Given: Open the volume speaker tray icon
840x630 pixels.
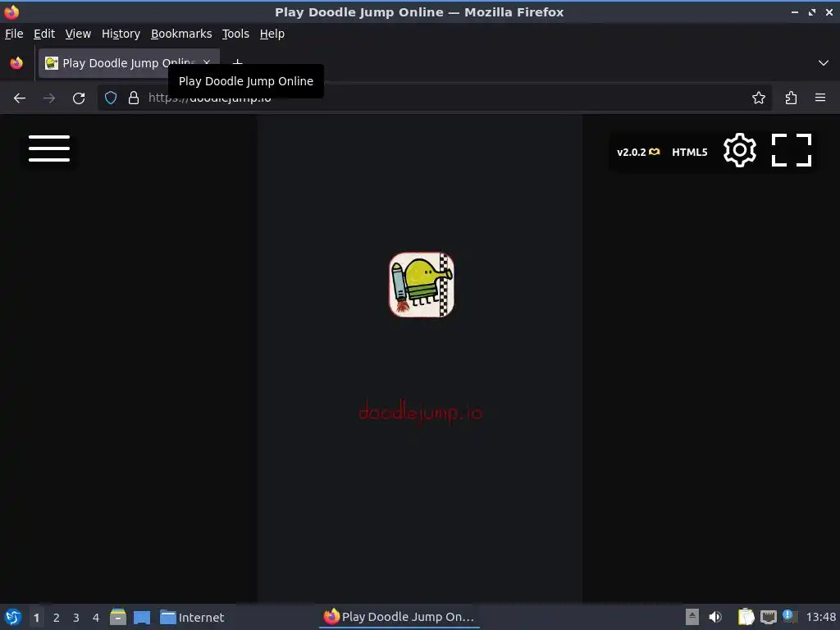Looking at the screenshot, I should pos(715,617).
